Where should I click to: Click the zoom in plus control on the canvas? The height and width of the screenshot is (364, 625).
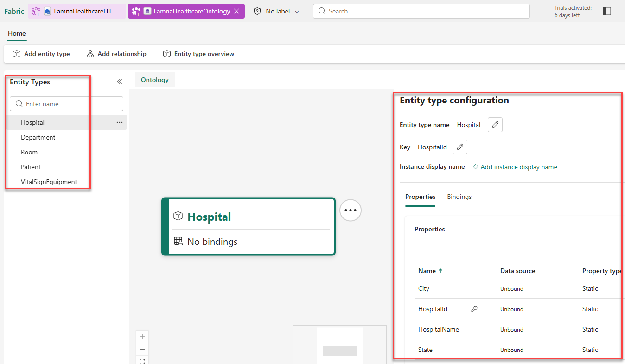pyautogui.click(x=142, y=336)
